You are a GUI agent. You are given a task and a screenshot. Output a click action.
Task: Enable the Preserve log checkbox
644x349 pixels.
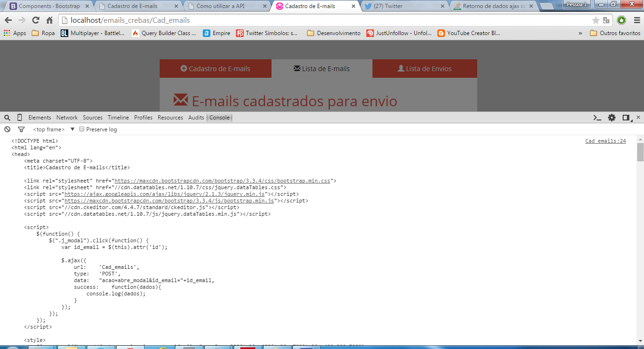(82, 129)
